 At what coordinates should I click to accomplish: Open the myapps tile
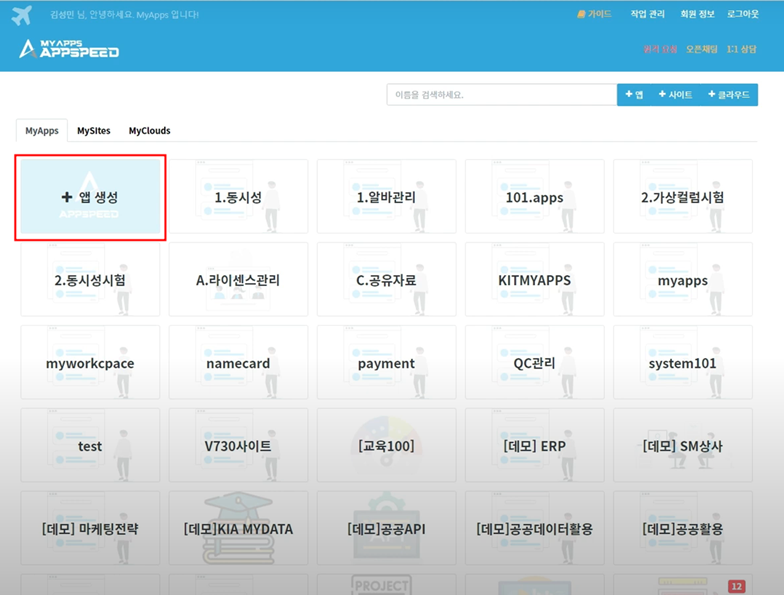pos(682,280)
